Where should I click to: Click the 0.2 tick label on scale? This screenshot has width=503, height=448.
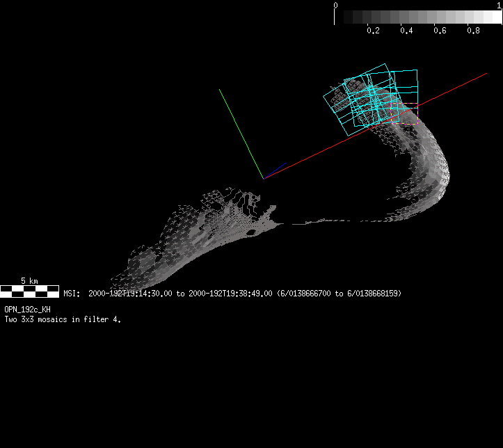[373, 31]
